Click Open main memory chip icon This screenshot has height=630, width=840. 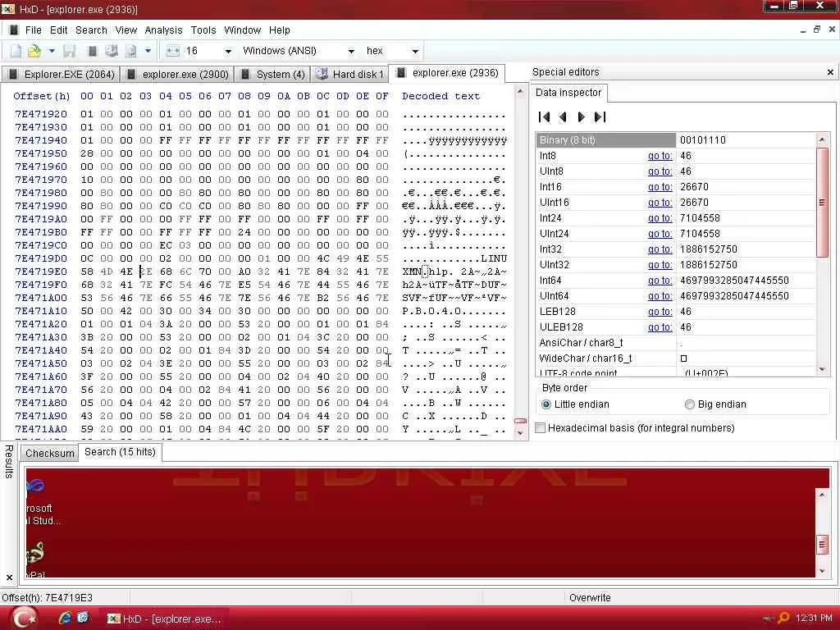[x=92, y=51]
